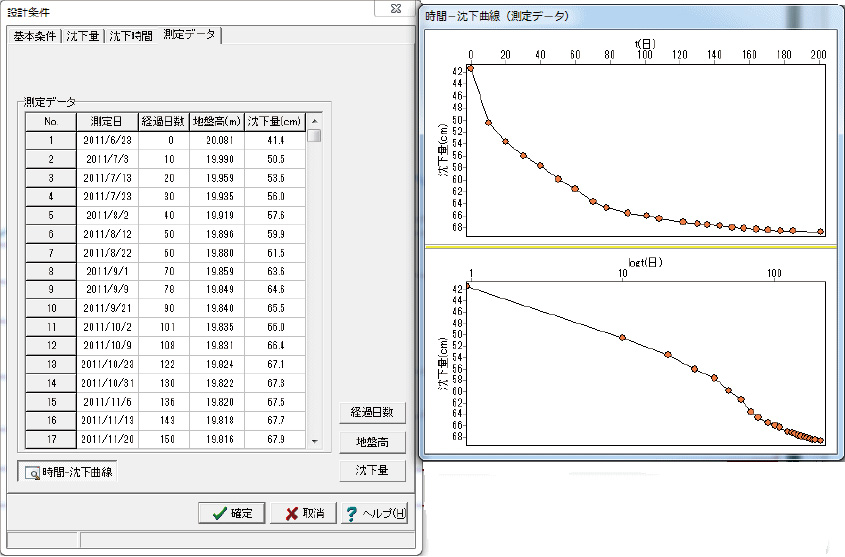Open help with the ヘルプ(H) button

tap(375, 513)
